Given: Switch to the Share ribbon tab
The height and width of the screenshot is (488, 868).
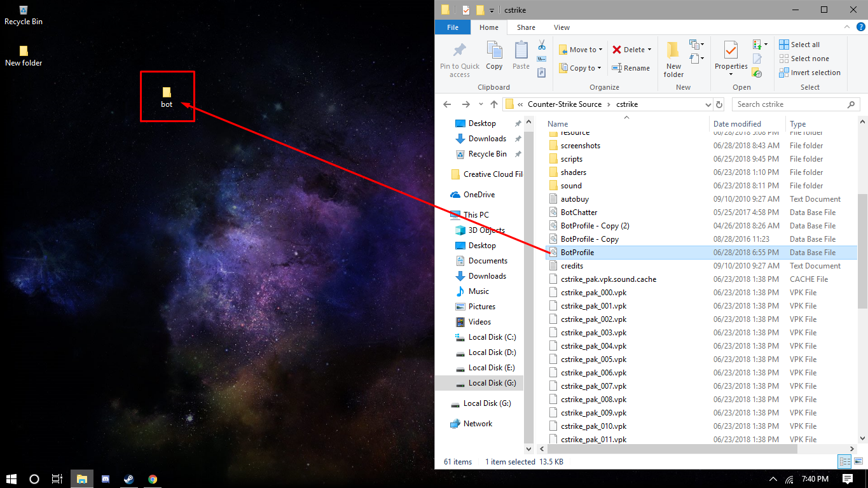Looking at the screenshot, I should pos(526,27).
